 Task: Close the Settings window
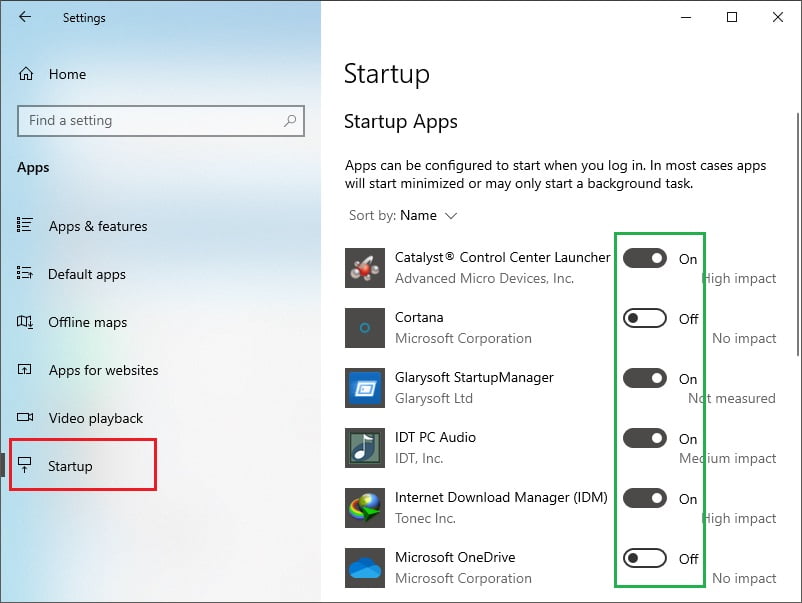pos(777,17)
